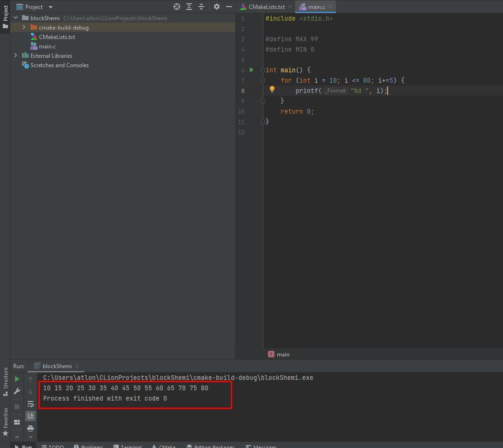Open the Project view dropdown
The width and height of the screenshot is (503, 448).
(x=51, y=7)
